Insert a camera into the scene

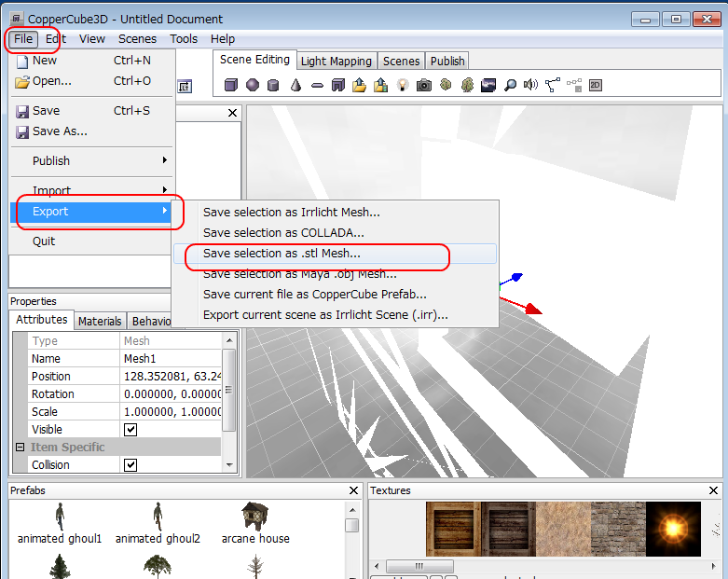[x=423, y=85]
